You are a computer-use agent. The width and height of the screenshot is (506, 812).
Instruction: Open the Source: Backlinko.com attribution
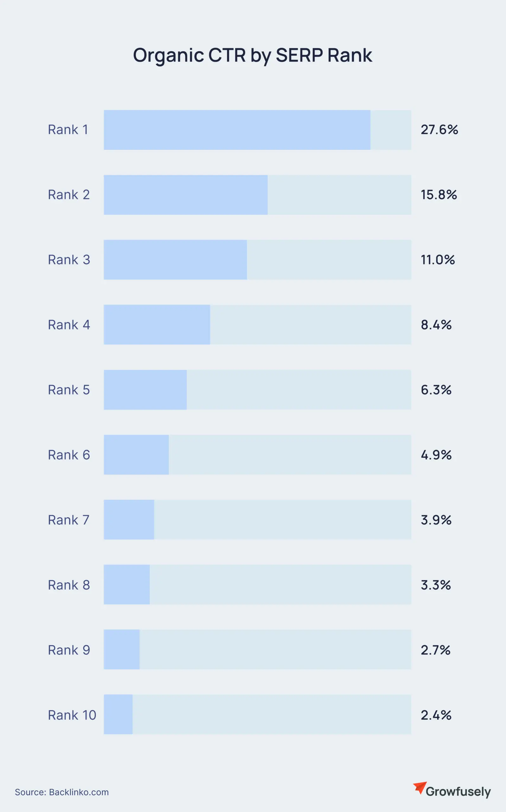[x=61, y=792]
